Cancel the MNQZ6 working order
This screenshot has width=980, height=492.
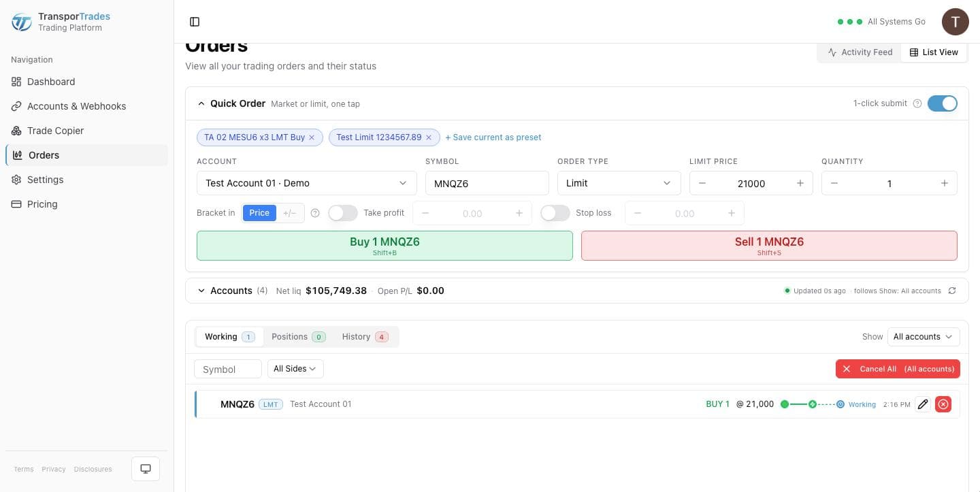pos(943,404)
